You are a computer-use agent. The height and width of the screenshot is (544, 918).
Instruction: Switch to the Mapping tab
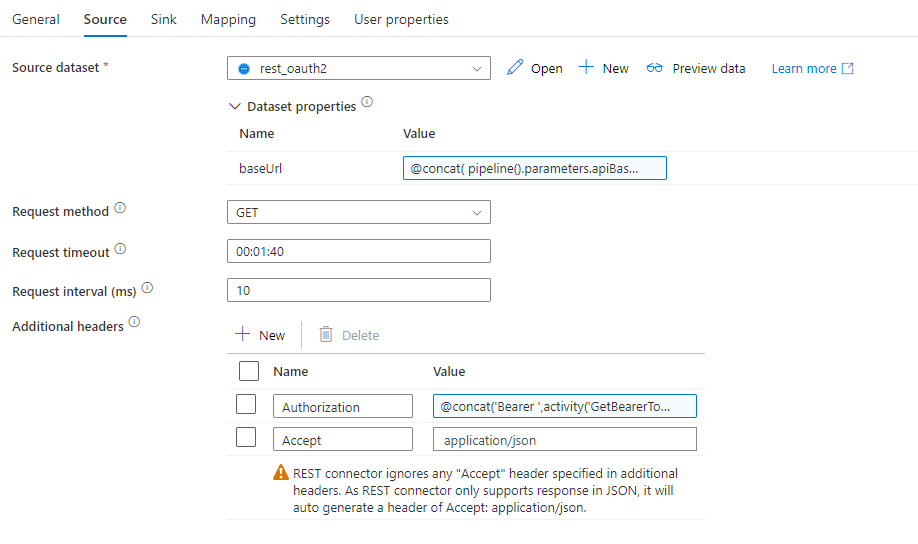pyautogui.click(x=228, y=19)
